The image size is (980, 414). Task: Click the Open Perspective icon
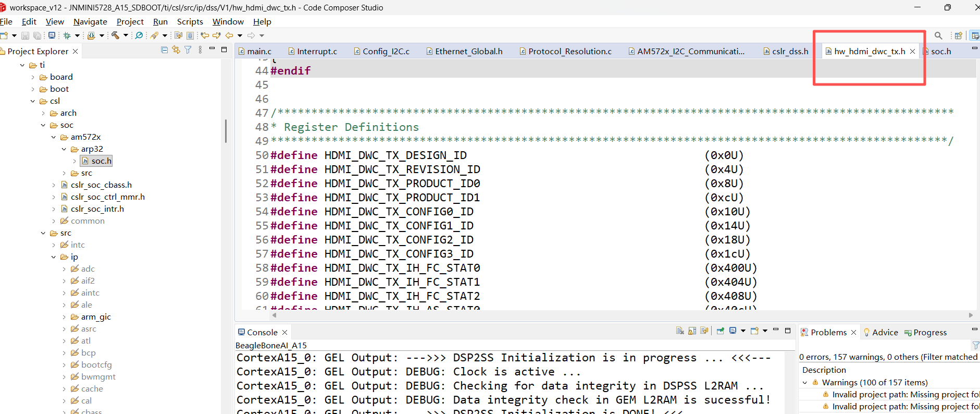pos(958,35)
